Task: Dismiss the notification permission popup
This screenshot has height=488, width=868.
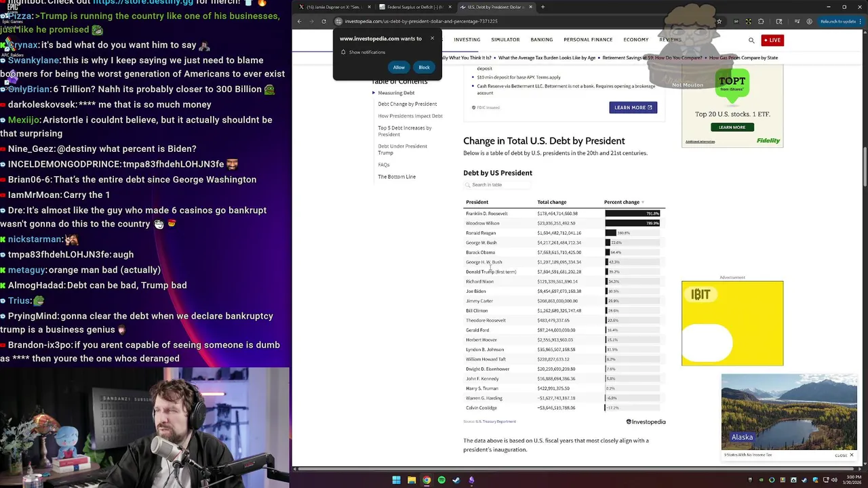Action: tap(432, 38)
